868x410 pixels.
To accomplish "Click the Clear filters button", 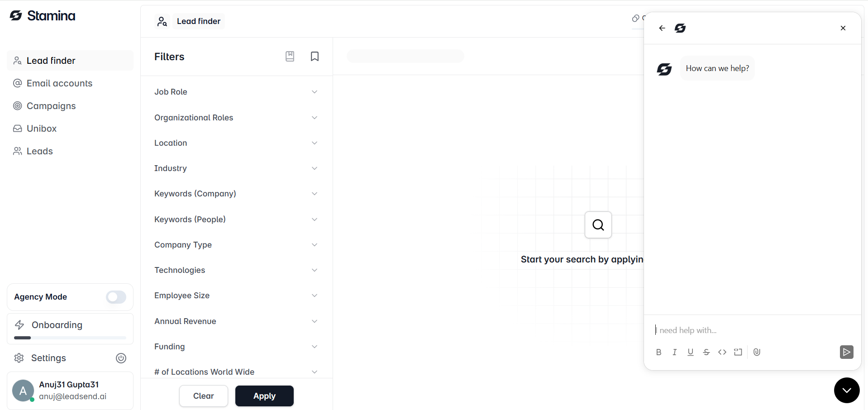I will point(204,396).
